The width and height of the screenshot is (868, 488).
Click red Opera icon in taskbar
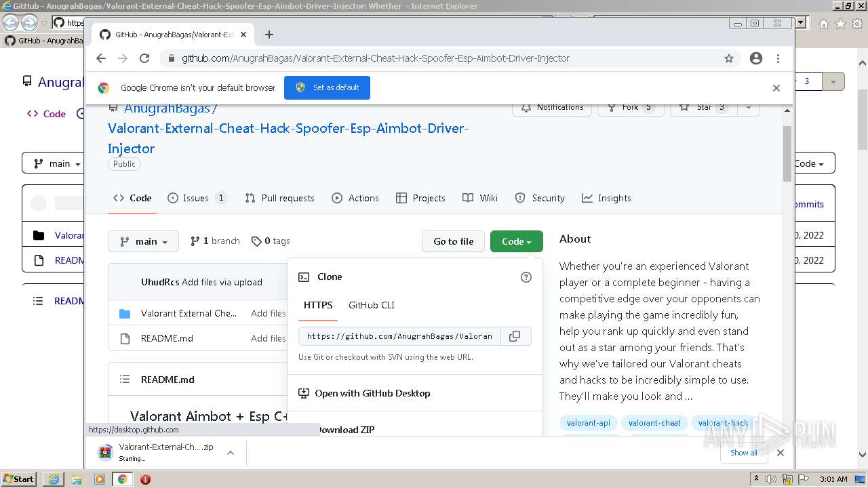pos(145,479)
